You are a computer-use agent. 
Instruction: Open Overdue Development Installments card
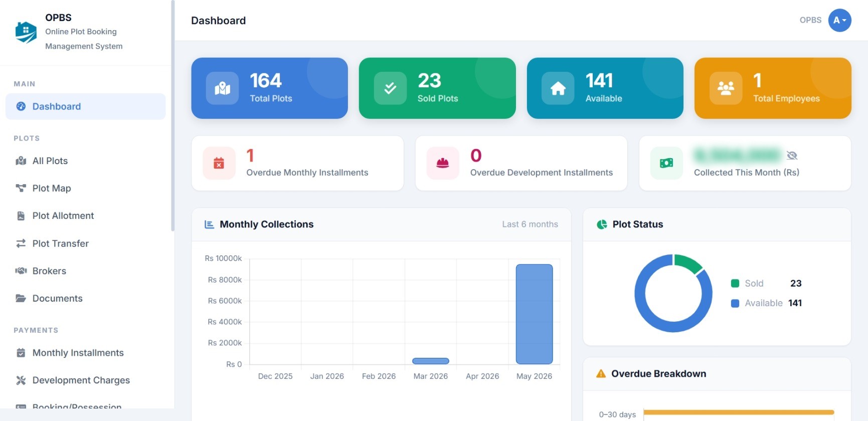(x=522, y=163)
